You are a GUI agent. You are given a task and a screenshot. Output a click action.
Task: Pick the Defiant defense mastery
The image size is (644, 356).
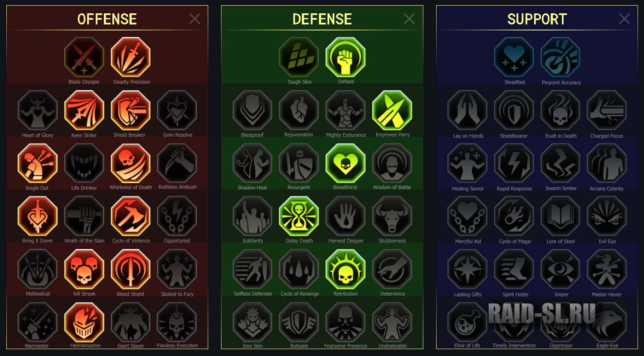[x=345, y=57]
